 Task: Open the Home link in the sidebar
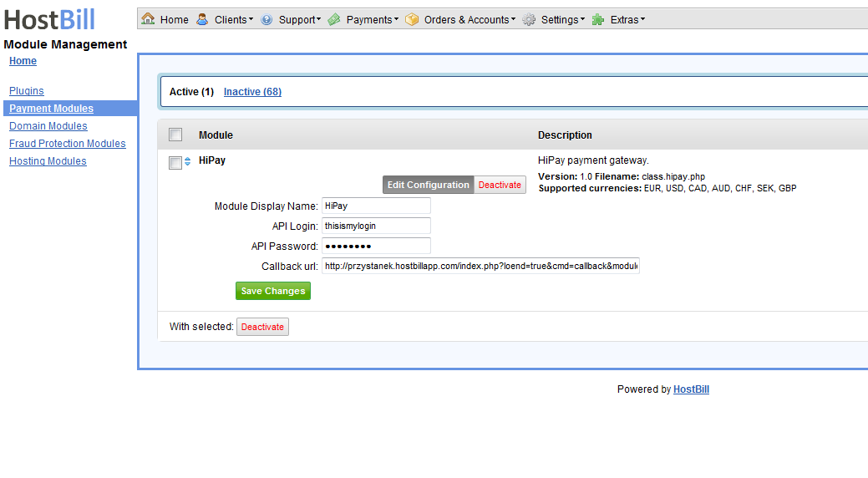23,61
